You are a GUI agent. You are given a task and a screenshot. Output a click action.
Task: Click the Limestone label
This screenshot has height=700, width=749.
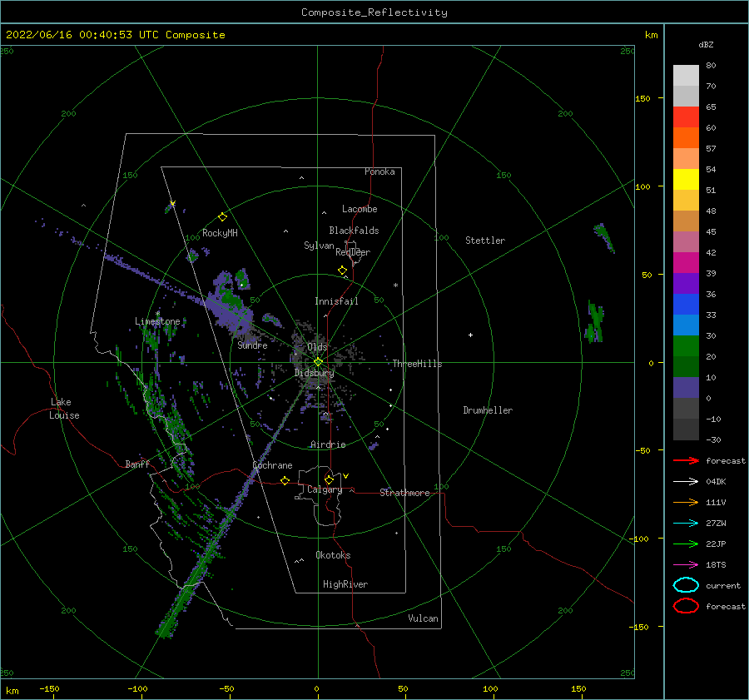[157, 321]
